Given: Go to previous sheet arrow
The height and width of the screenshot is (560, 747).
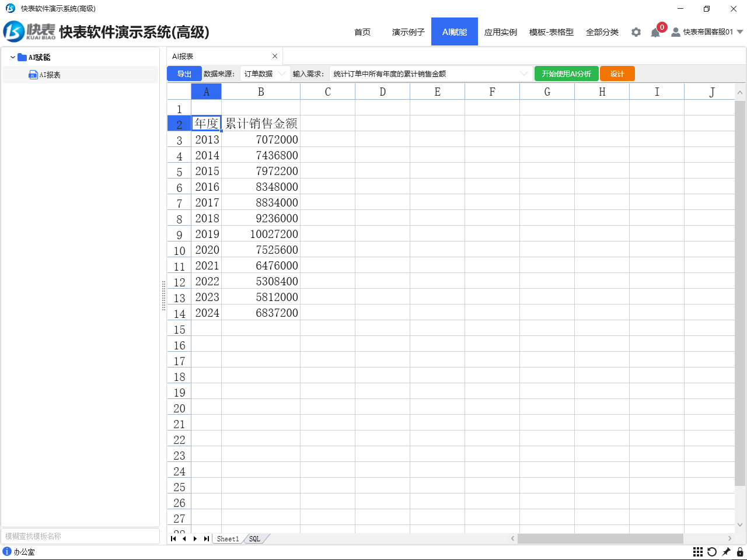Looking at the screenshot, I should tap(184, 538).
